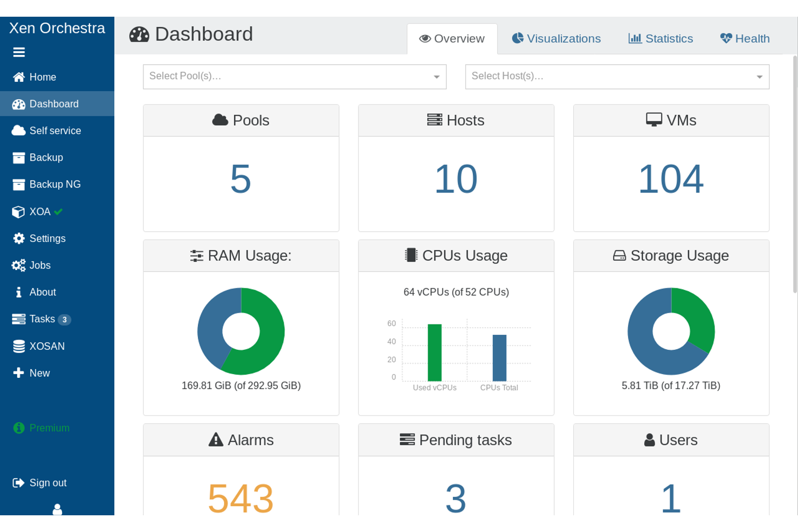Click the Jobs gears icon
The width and height of the screenshot is (798, 532).
click(x=19, y=265)
